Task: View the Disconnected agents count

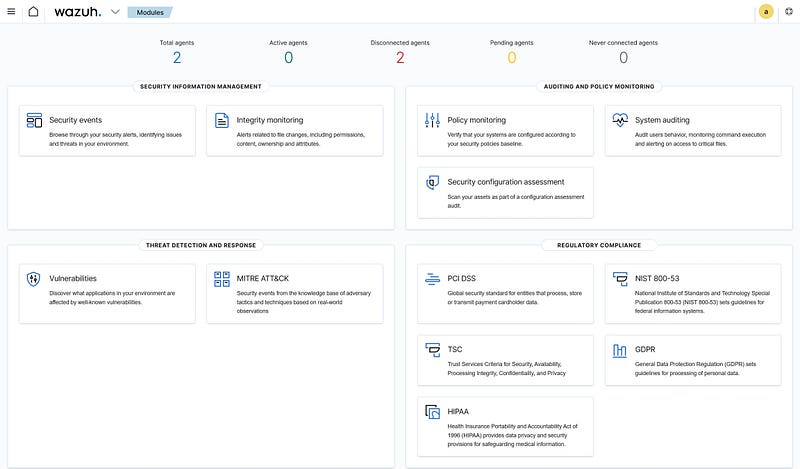Action: pos(399,57)
